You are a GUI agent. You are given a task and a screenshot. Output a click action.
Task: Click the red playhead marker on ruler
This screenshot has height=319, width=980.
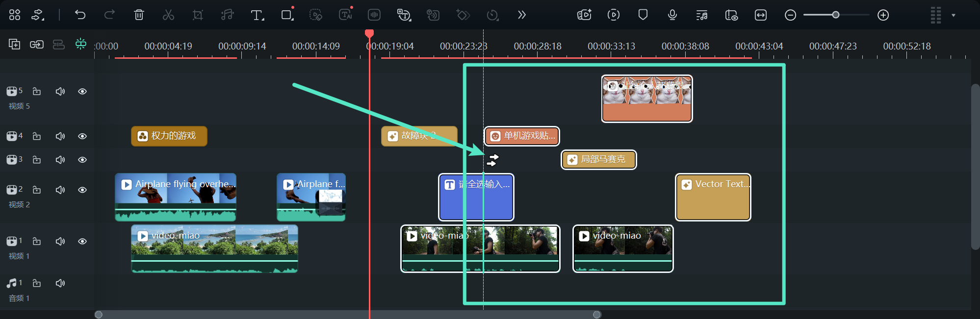coord(369,33)
